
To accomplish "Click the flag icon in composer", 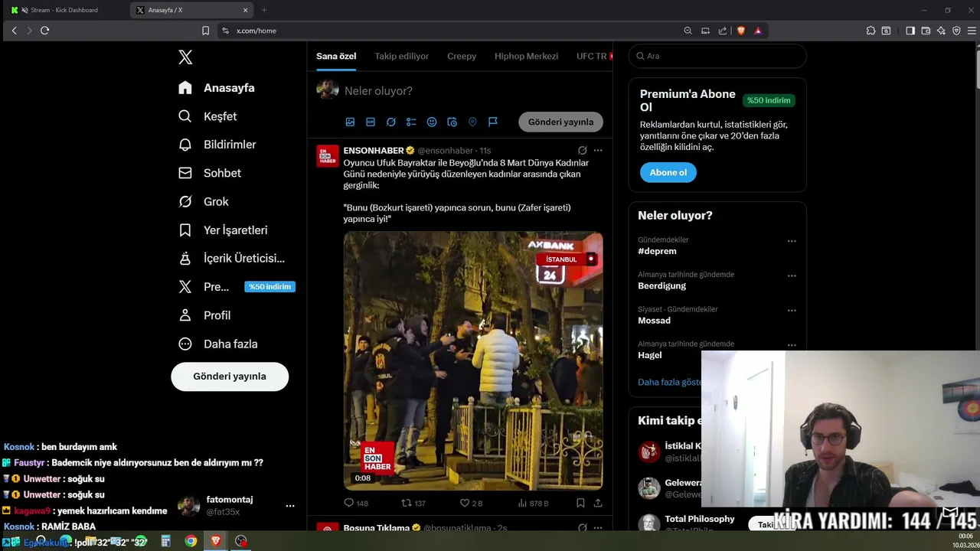I will coord(493,122).
